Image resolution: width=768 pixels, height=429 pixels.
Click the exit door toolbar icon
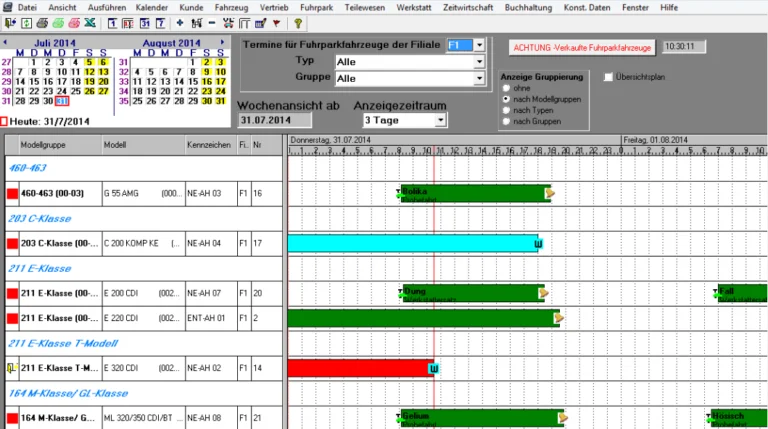(10, 23)
